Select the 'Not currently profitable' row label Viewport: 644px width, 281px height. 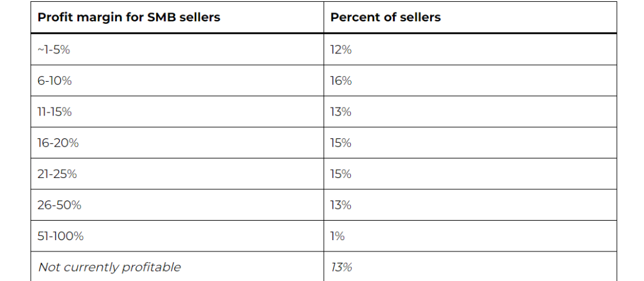[x=109, y=267]
